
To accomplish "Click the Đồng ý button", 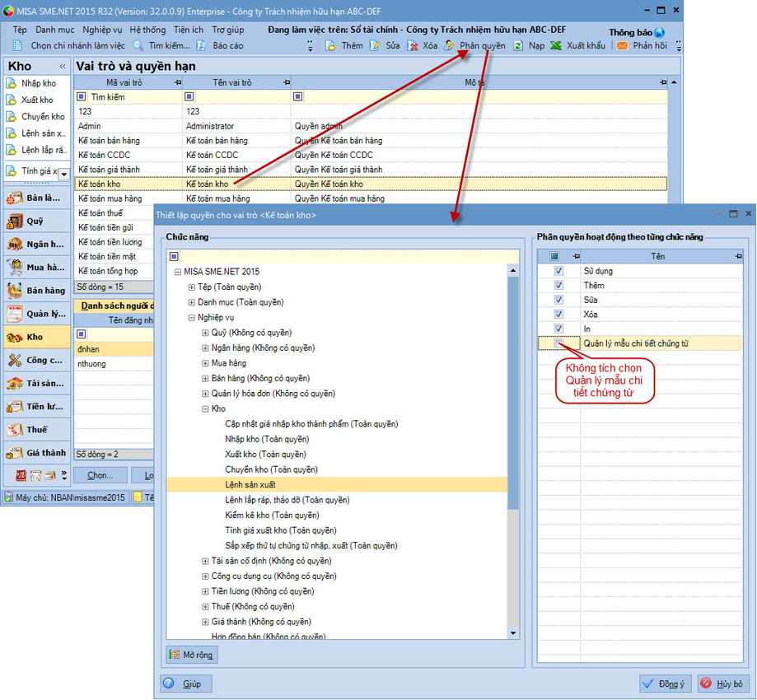I will [666, 684].
